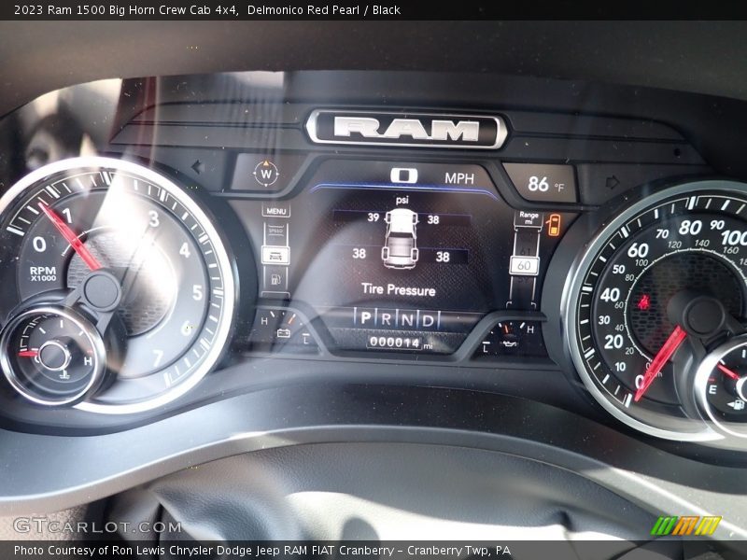This screenshot has width=747, height=560.
Task: Click the Ron Lewis Cranberry dealer credit text
Action: [261, 551]
